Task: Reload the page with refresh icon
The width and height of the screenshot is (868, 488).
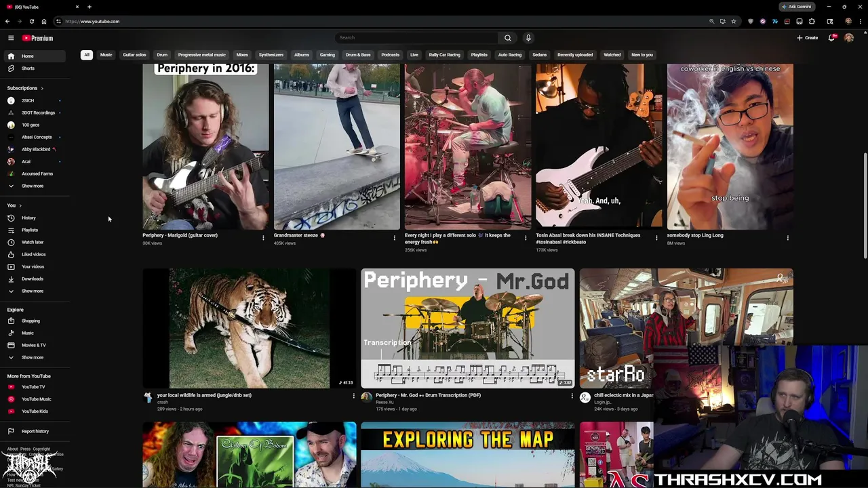Action: [x=31, y=21]
